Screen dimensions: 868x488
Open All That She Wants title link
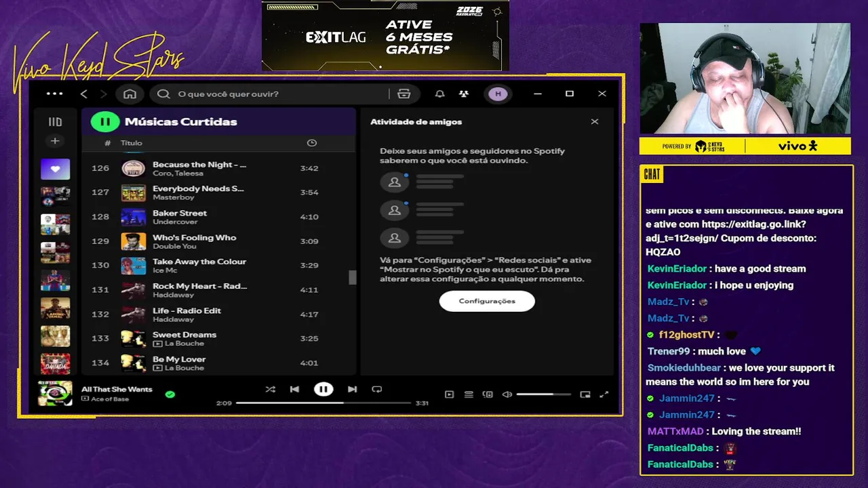117,389
